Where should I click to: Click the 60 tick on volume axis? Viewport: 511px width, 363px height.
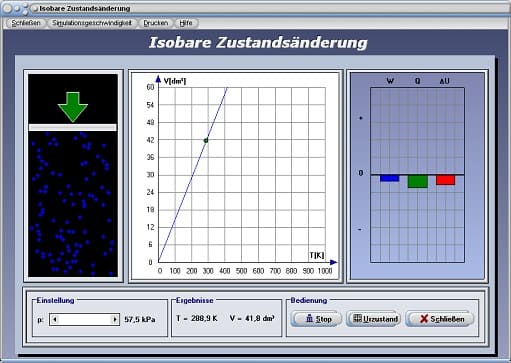click(x=150, y=87)
